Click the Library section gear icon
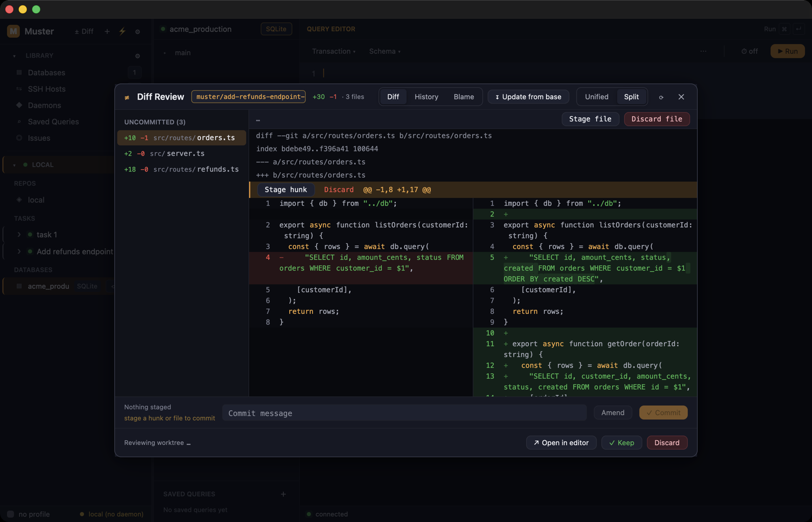The image size is (812, 522). click(138, 56)
